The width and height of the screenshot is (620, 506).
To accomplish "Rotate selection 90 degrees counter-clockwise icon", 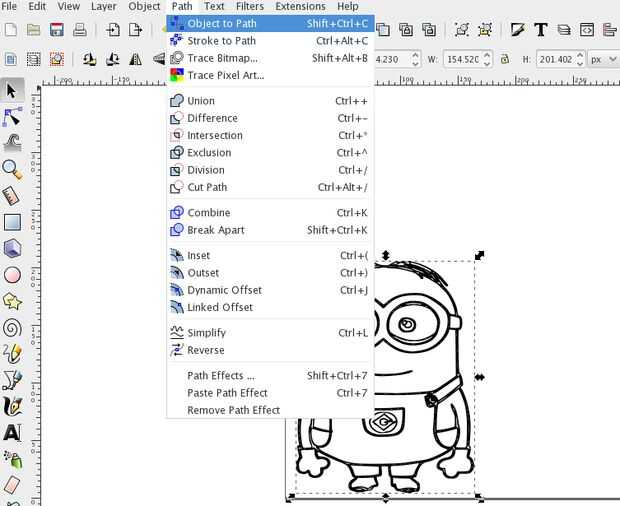I will pos(90,59).
